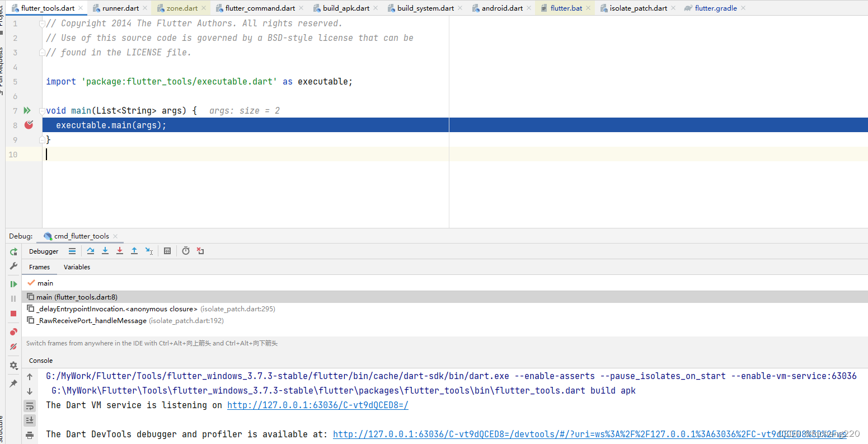Open Evaluate Expression calculator

coord(167,251)
